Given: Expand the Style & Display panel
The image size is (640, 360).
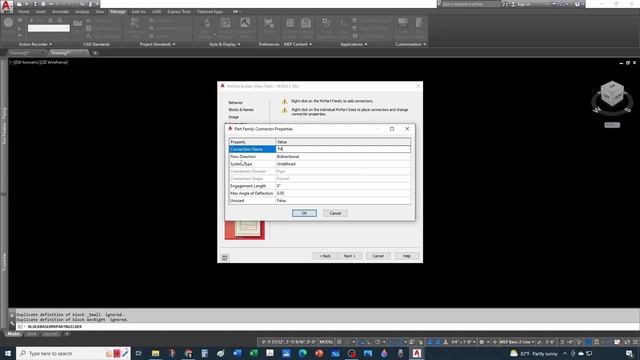Looking at the screenshot, I should [x=224, y=44].
